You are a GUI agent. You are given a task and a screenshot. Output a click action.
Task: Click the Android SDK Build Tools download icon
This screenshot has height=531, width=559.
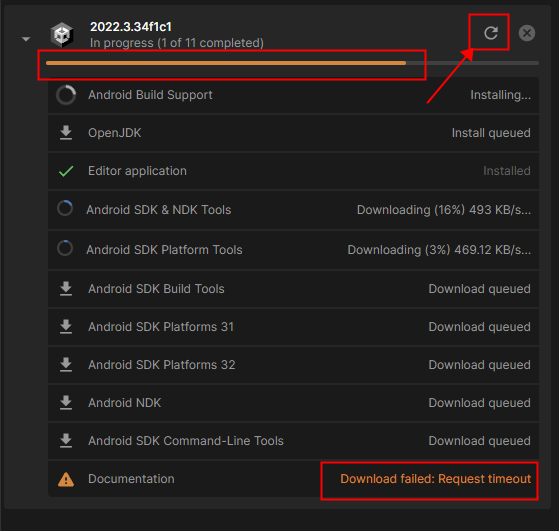tap(66, 289)
